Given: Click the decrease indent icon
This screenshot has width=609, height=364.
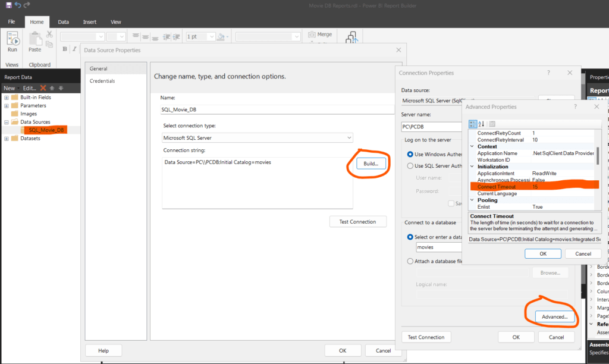Looking at the screenshot, I should (x=167, y=37).
